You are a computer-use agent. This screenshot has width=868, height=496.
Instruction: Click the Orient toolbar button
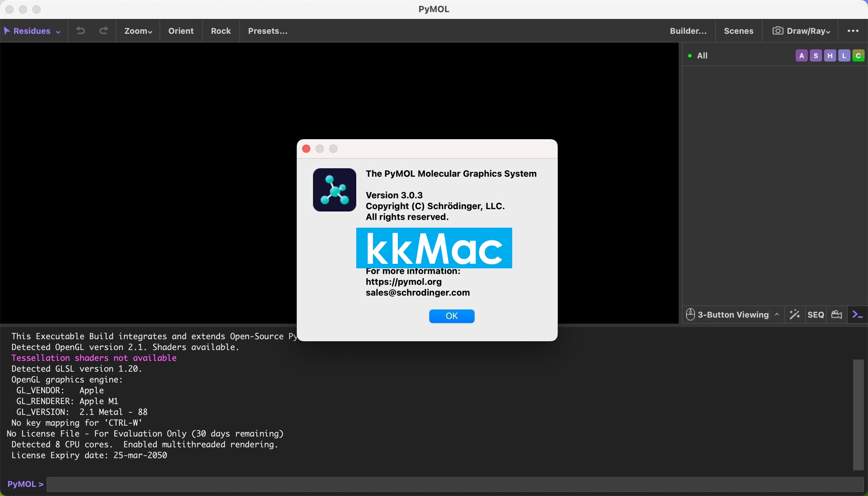(x=181, y=31)
